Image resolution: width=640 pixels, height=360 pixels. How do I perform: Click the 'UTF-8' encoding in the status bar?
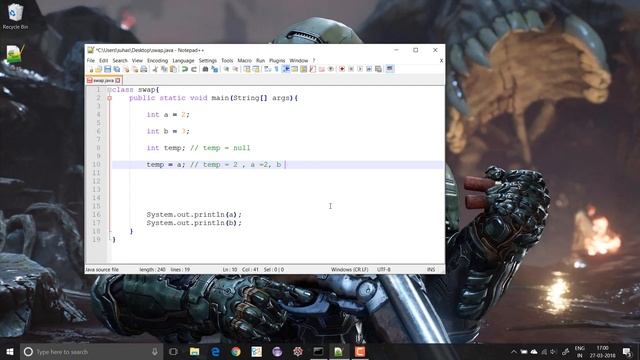click(x=384, y=270)
